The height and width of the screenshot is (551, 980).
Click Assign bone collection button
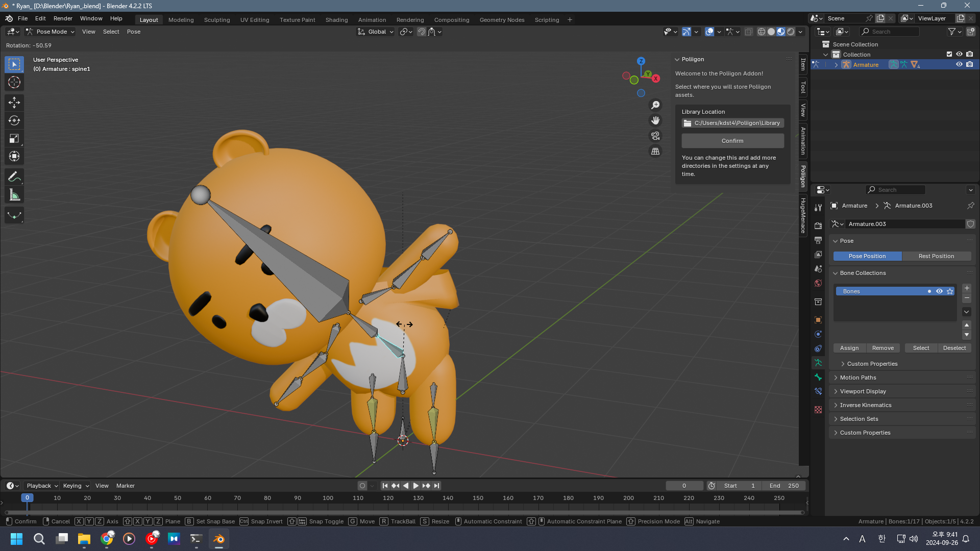849,348
